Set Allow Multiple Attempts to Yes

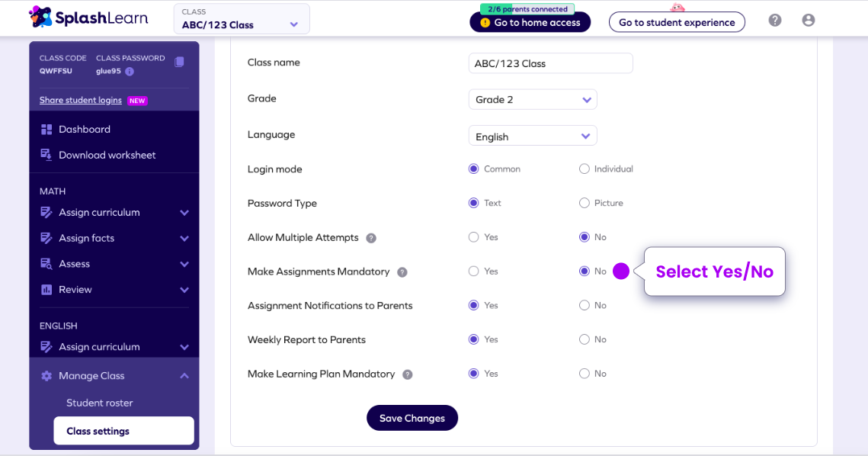pos(473,237)
